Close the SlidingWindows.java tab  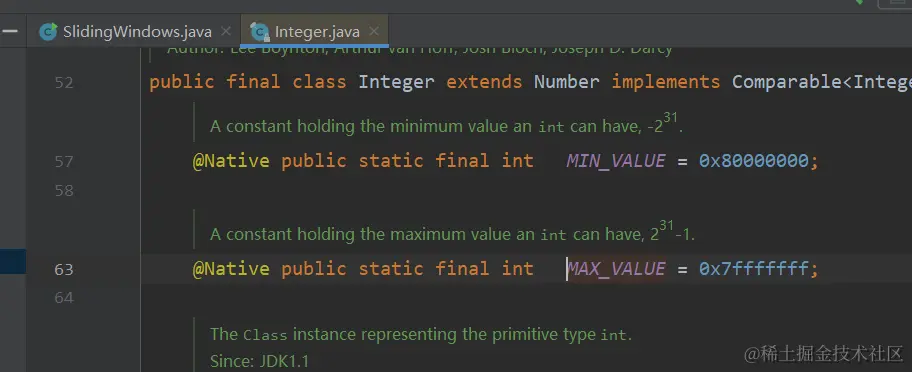[226, 31]
